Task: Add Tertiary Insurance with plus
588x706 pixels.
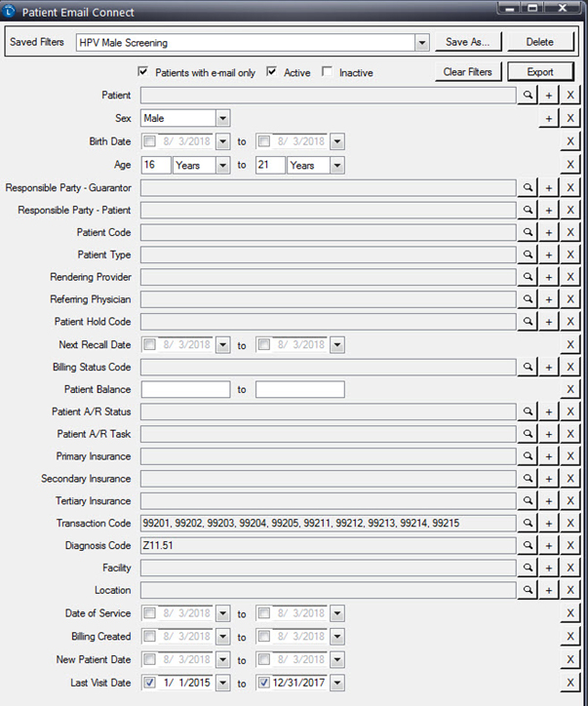Action: pos(548,500)
